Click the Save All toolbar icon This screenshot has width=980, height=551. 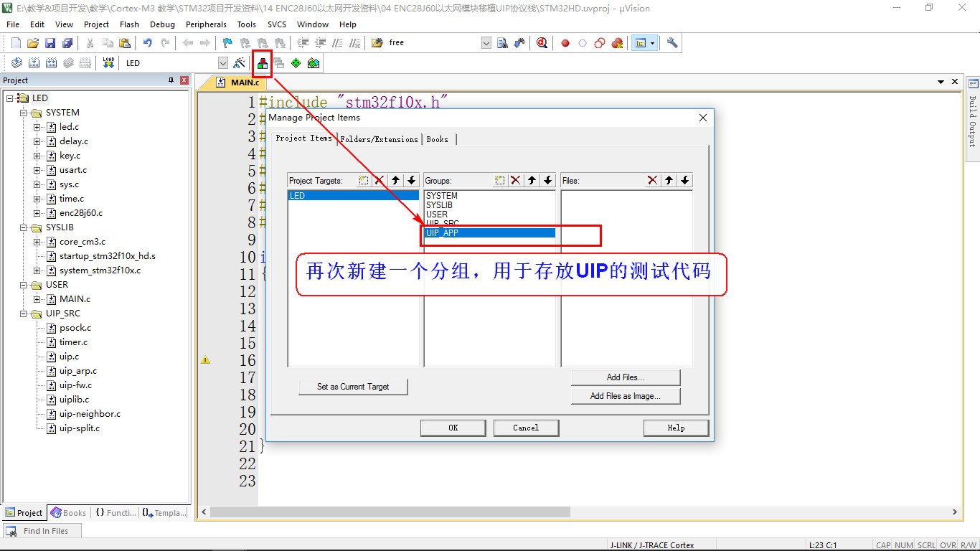tap(66, 43)
